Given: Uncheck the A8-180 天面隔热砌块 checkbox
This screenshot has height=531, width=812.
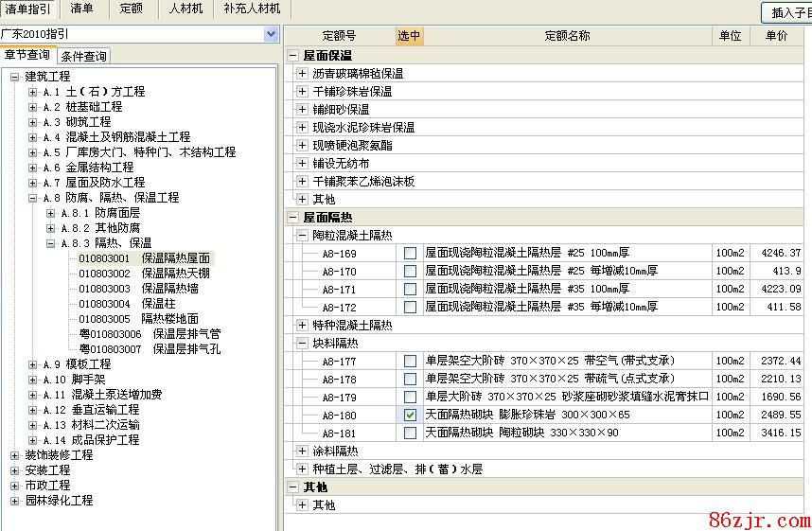Looking at the screenshot, I should pyautogui.click(x=410, y=416).
